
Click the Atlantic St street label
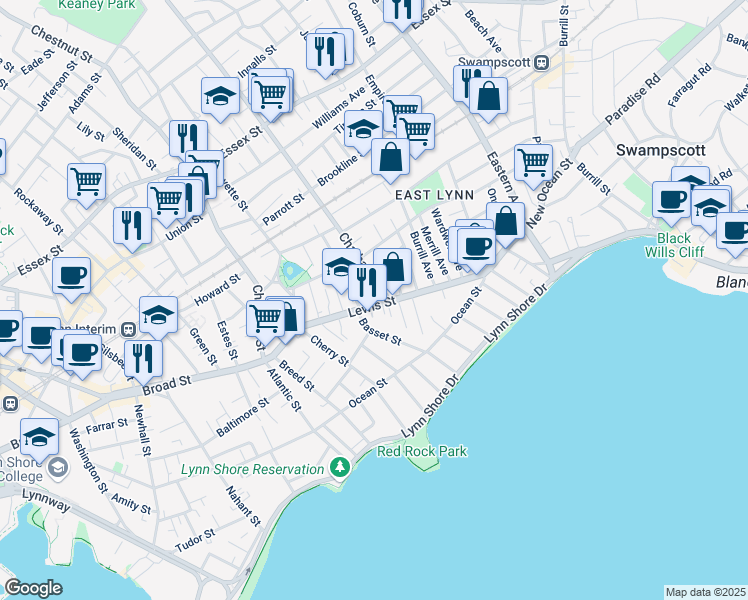[284, 390]
